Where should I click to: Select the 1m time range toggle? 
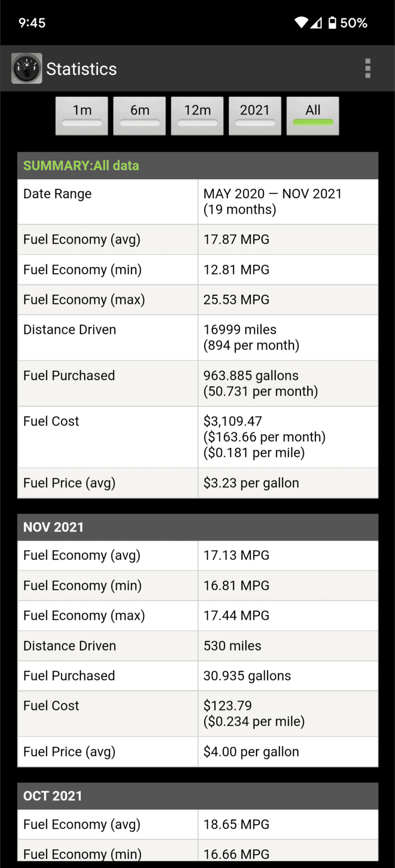[82, 116]
